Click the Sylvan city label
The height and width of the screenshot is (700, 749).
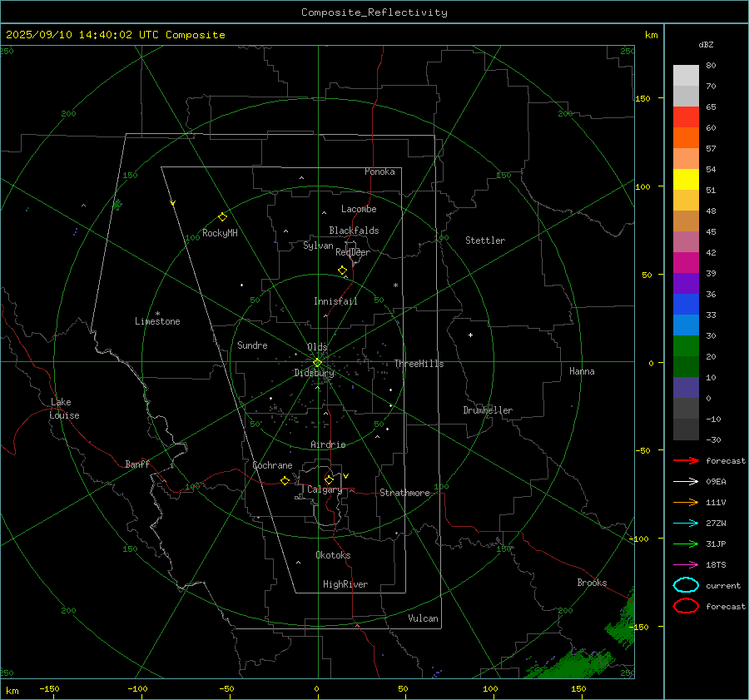coord(318,246)
